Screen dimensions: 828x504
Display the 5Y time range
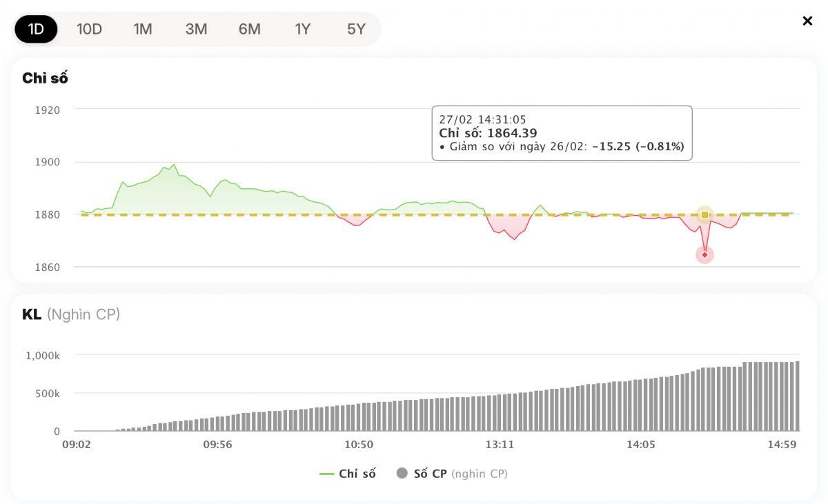[356, 29]
